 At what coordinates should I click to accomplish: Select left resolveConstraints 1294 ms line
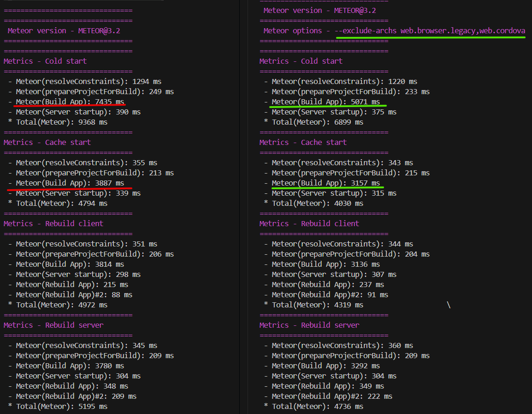85,82
